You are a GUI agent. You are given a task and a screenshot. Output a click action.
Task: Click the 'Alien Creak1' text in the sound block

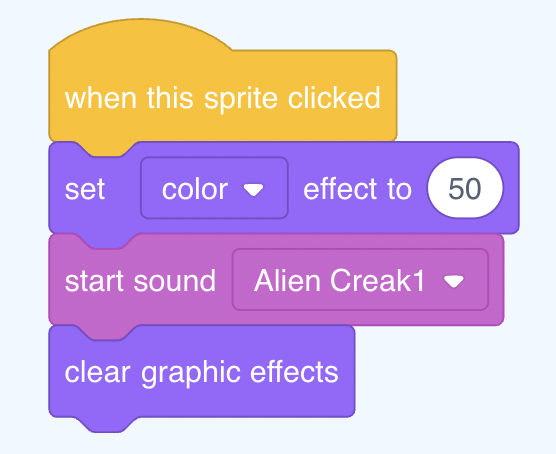point(339,281)
